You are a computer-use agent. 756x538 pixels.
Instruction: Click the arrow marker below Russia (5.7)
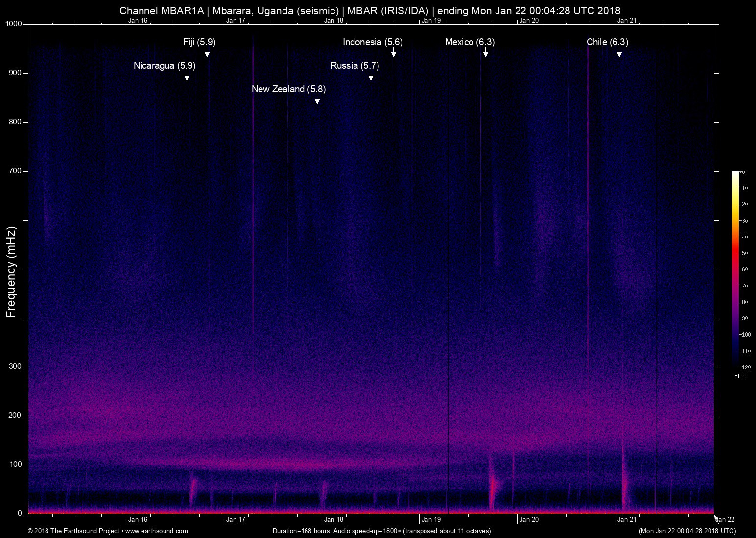pos(371,76)
